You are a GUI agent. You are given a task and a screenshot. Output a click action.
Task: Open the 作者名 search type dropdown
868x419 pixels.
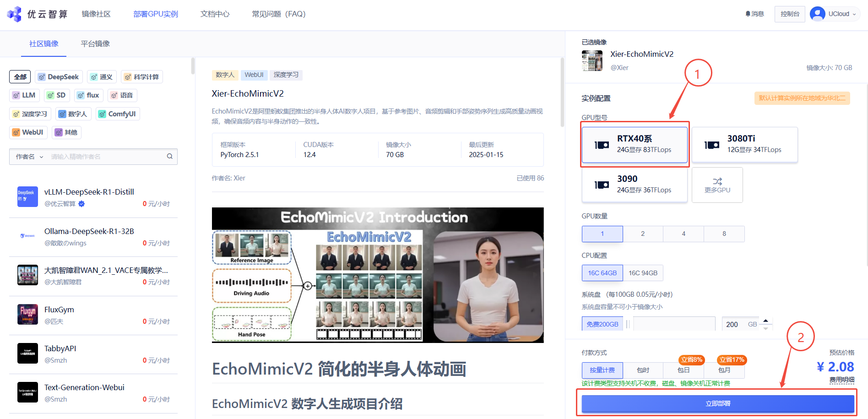point(29,157)
